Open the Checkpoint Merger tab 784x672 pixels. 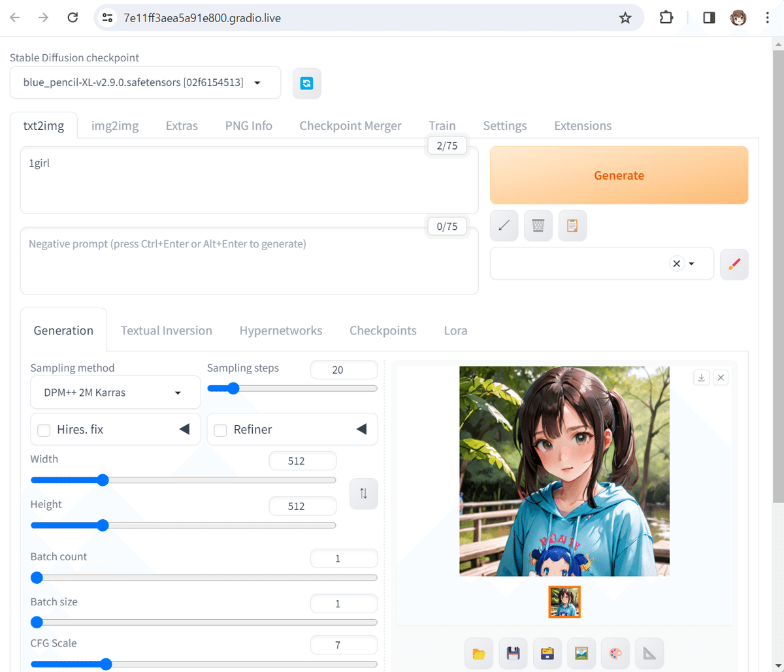(351, 125)
